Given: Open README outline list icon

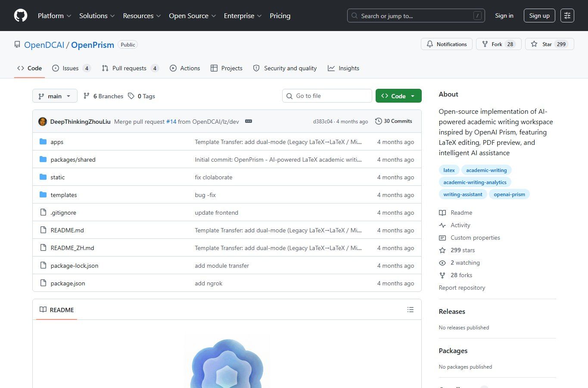Looking at the screenshot, I should point(411,310).
